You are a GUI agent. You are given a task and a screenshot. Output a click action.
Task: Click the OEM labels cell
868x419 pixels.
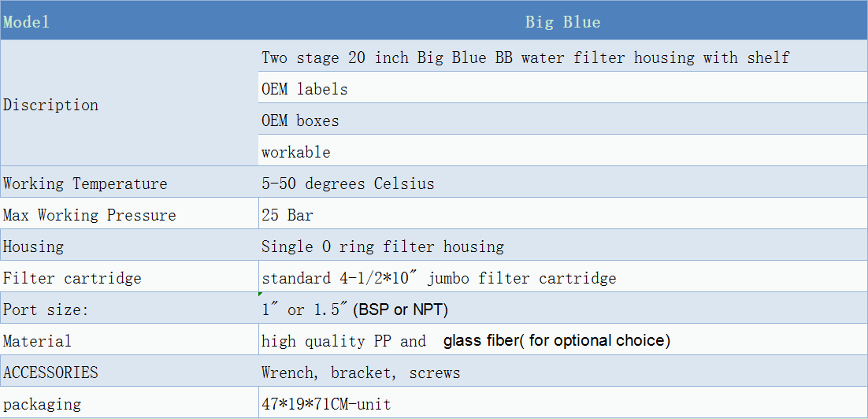coord(563,87)
